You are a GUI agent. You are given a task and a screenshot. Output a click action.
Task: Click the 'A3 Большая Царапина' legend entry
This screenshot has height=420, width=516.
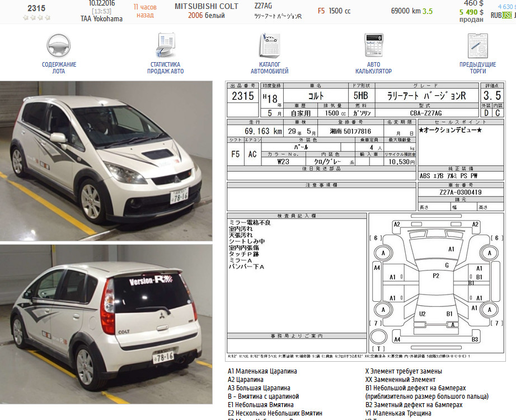(259, 388)
